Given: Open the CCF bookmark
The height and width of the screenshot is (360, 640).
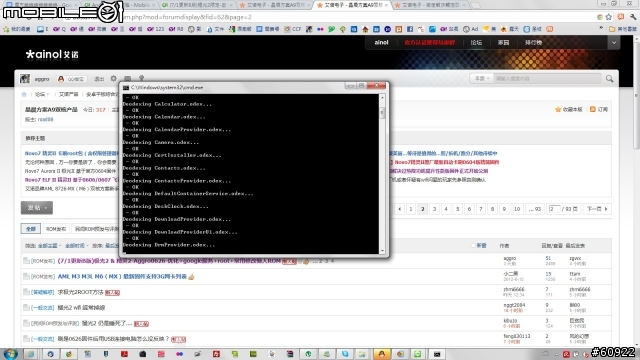Looking at the screenshot, I should tap(293, 29).
